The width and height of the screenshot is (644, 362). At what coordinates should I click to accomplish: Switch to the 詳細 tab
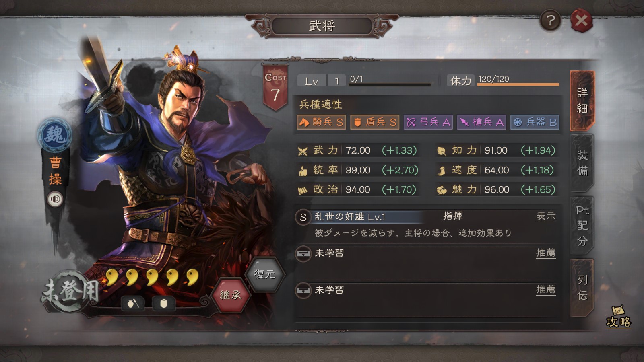(x=582, y=101)
